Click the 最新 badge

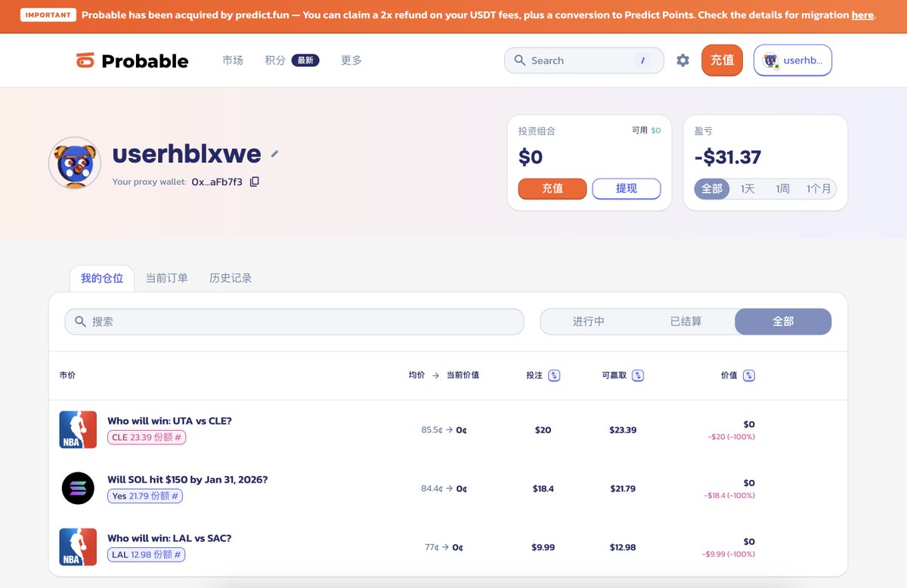pos(305,60)
